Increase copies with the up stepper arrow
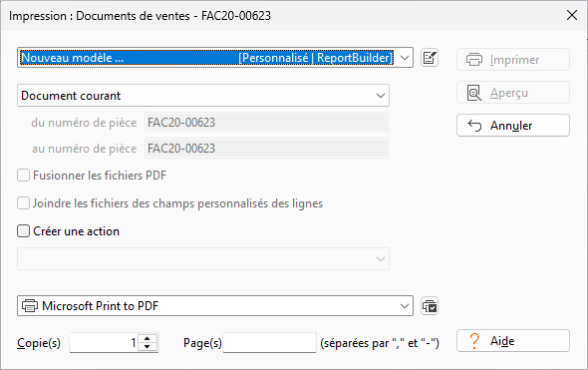588x370 pixels. pos(147,338)
